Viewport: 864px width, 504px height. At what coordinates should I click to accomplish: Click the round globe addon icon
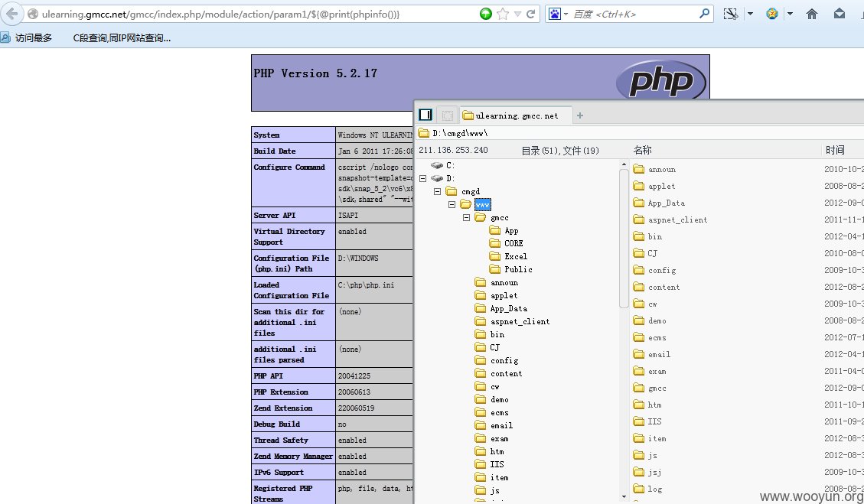(x=772, y=14)
